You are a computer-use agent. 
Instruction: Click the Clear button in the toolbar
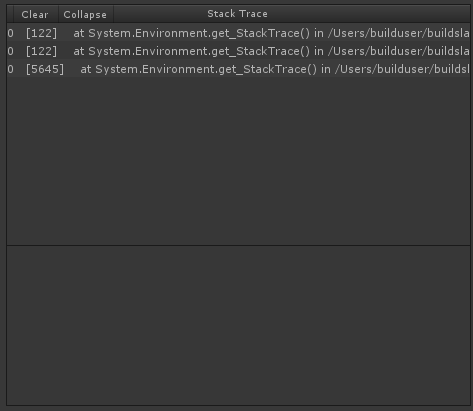click(x=35, y=14)
